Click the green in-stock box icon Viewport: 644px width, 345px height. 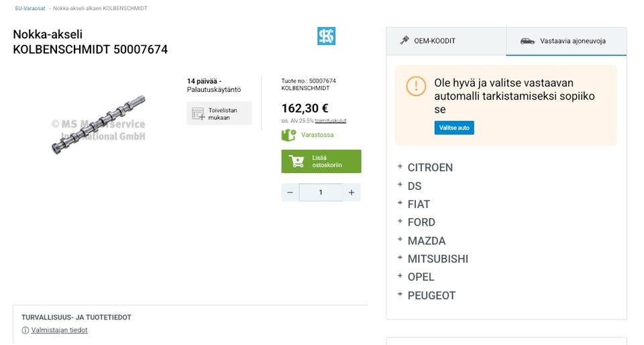pyautogui.click(x=288, y=135)
